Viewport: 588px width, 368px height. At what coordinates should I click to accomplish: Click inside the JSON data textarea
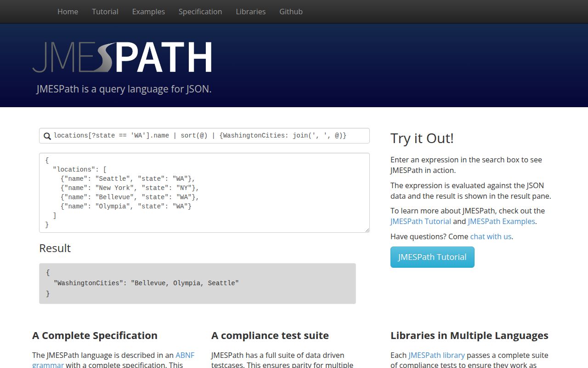pyautogui.click(x=204, y=193)
